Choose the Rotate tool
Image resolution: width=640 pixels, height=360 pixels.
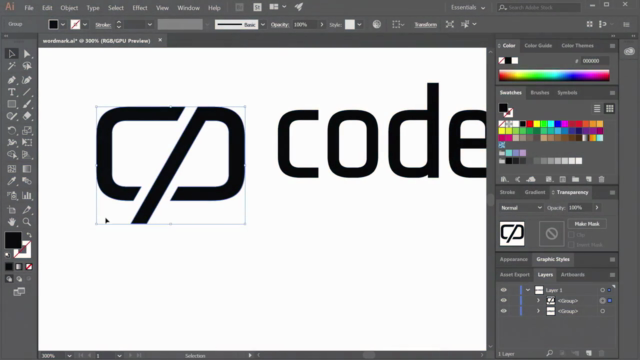click(x=11, y=131)
